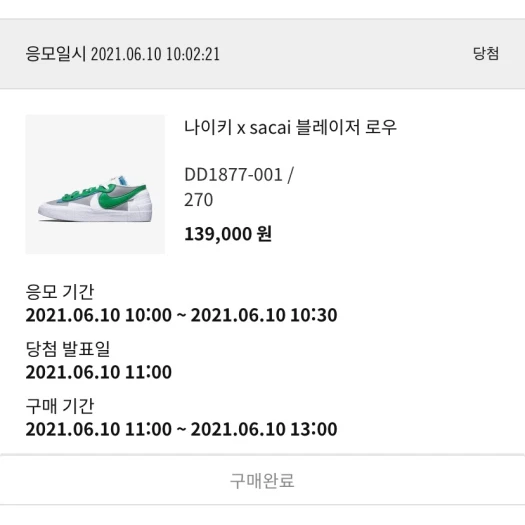Click the purchase end time 13:00
The width and height of the screenshot is (525, 525).
tap(313, 429)
